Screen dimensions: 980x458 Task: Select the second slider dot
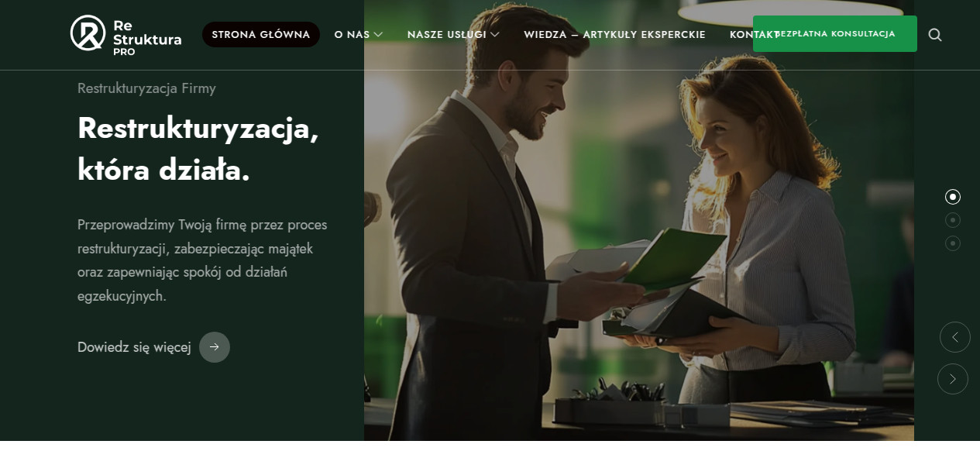pyautogui.click(x=953, y=220)
